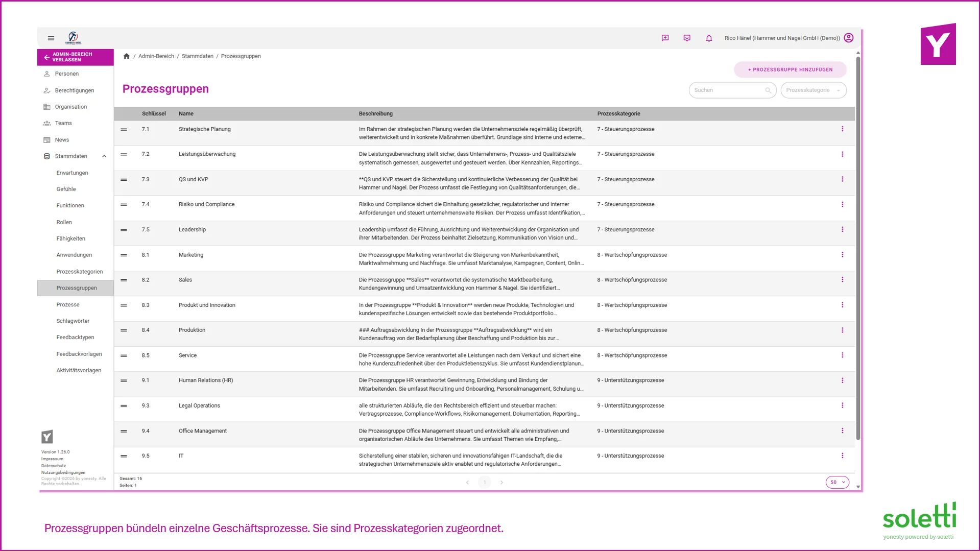Image resolution: width=980 pixels, height=551 pixels.
Task: Collapse the Stammdaten section
Action: pyautogui.click(x=104, y=156)
